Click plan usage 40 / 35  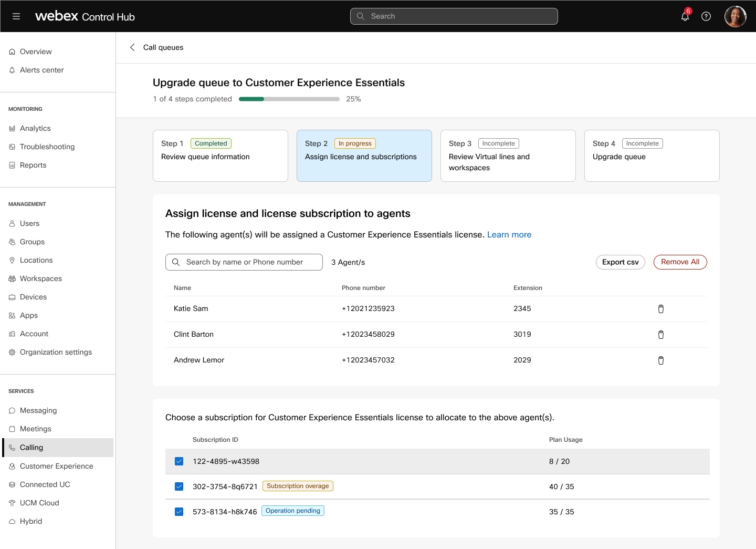[562, 486]
